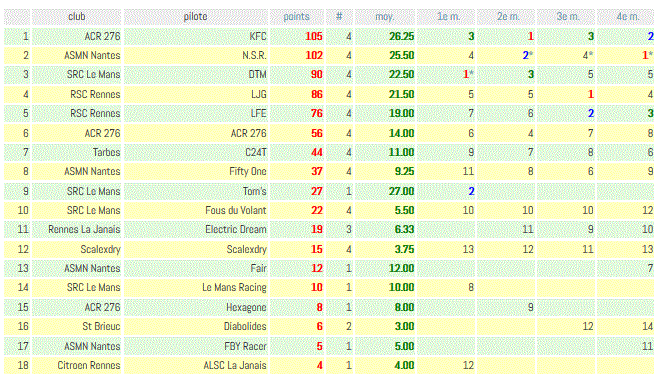Click points value '76'
The width and height of the screenshot is (662, 380).
[x=317, y=114]
